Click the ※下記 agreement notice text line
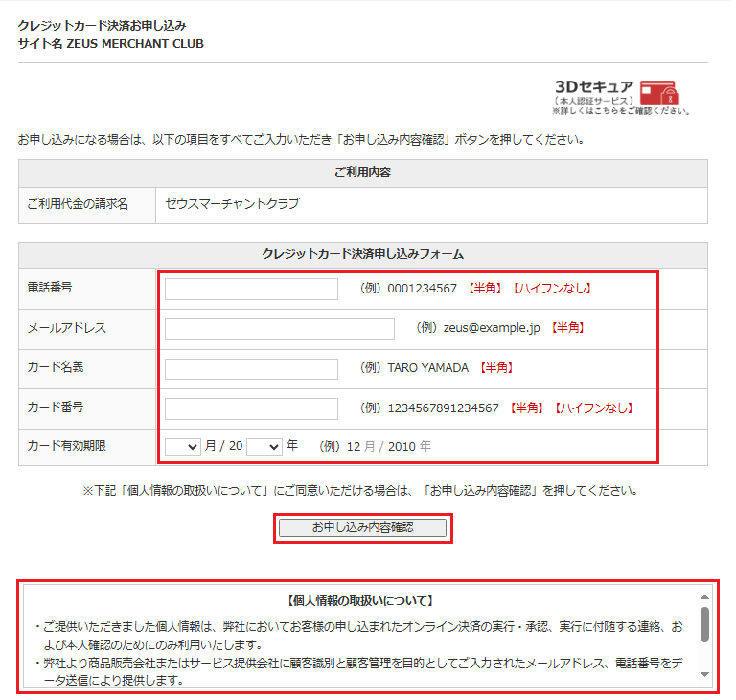 (x=360, y=491)
